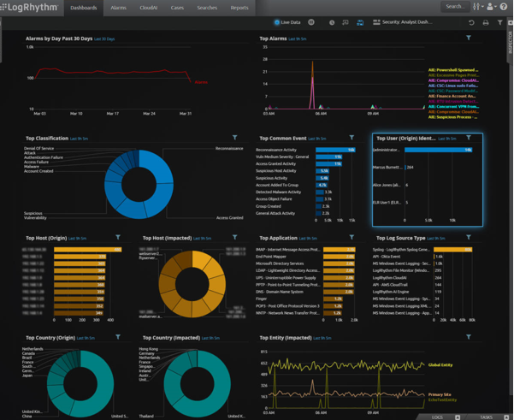Viewport: 514px width, 420px height.
Task: Expand the Inspector side panel
Action: click(510, 42)
